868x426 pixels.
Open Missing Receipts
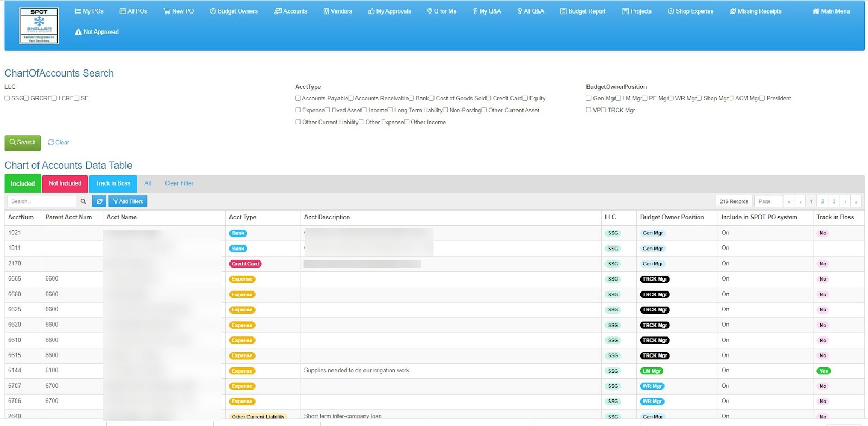756,11
